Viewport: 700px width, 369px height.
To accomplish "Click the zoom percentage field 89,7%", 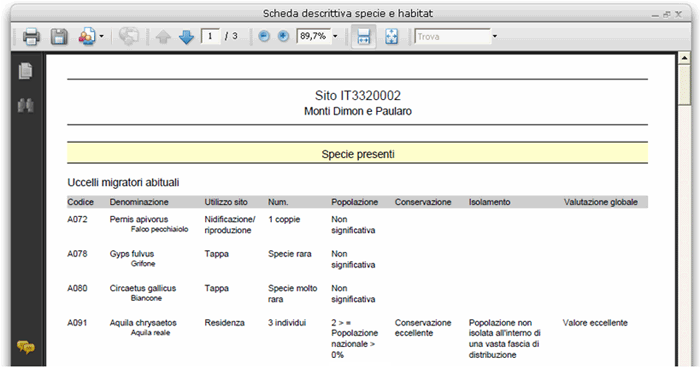I will tap(313, 36).
